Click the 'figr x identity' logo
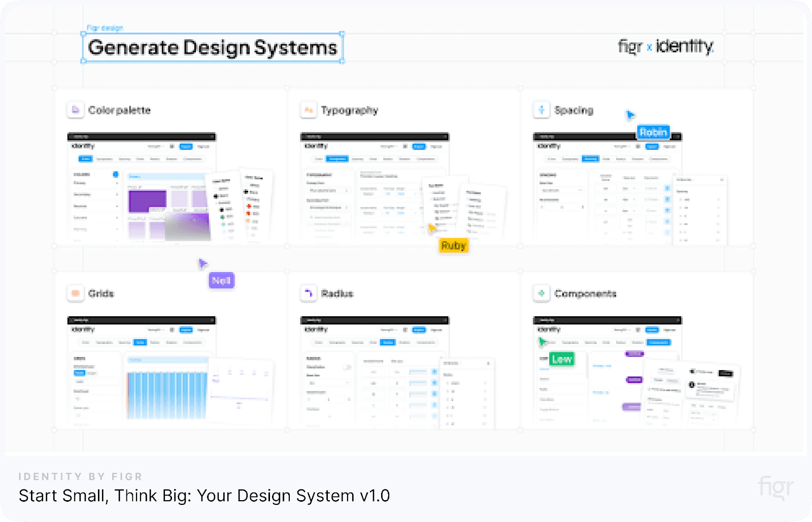The width and height of the screenshot is (812, 522). pyautogui.click(x=666, y=46)
